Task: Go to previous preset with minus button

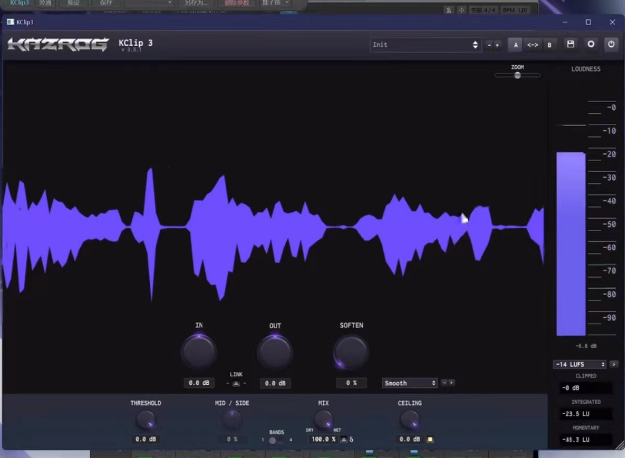Action: (489, 45)
